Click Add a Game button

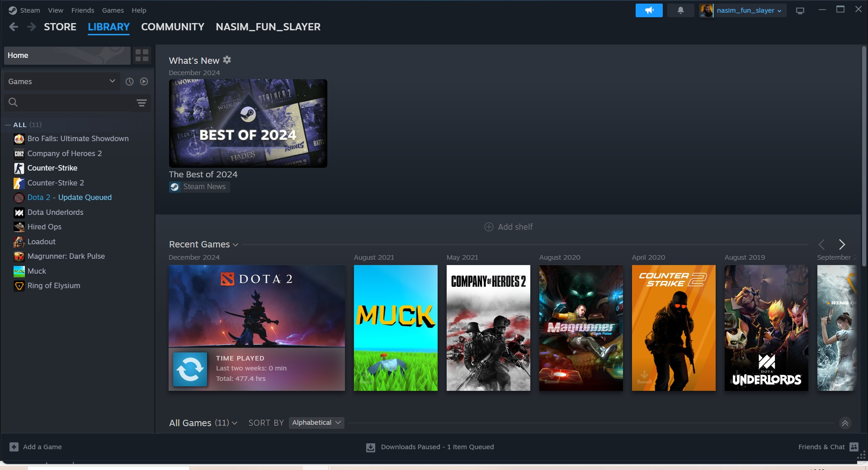click(x=36, y=447)
